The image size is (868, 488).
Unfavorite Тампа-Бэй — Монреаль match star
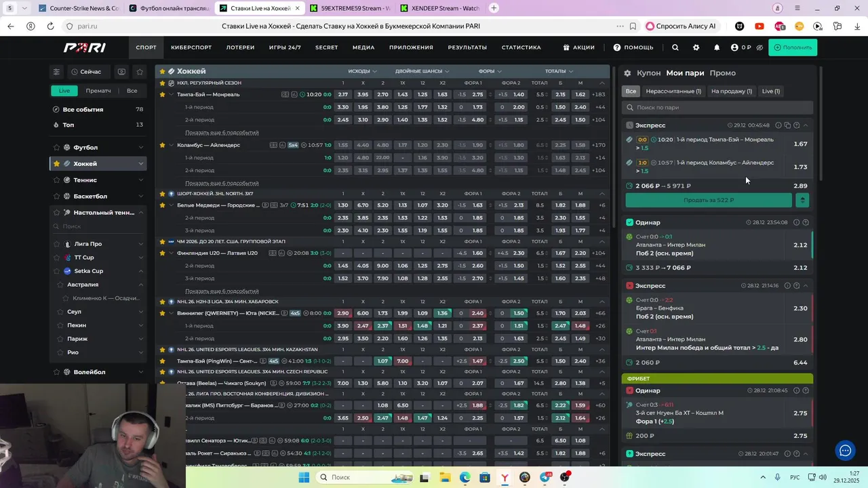tap(162, 94)
